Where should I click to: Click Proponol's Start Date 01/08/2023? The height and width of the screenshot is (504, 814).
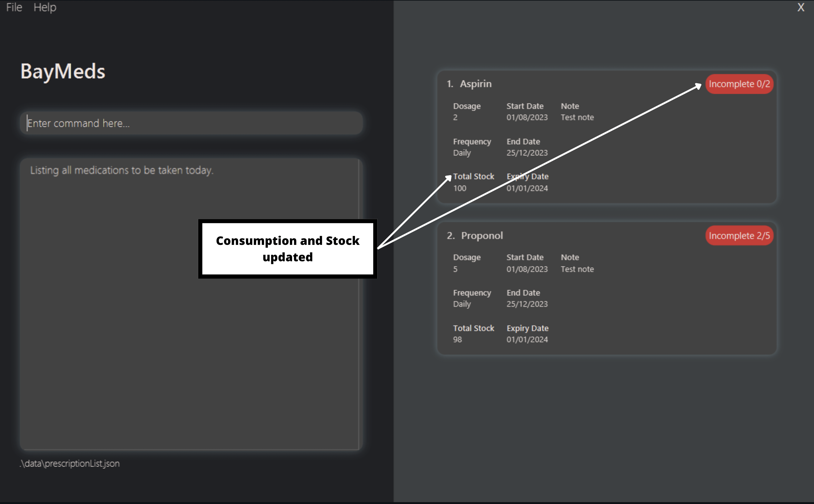pos(527,269)
